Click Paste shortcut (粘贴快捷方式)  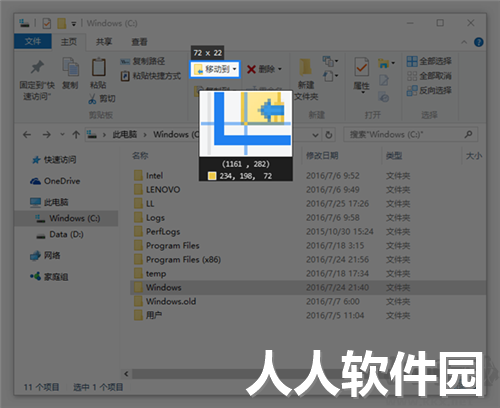151,76
